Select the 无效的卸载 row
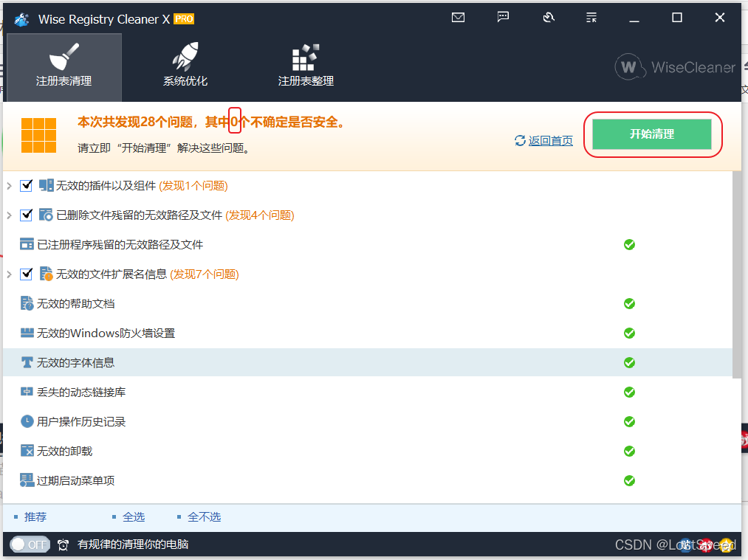The image size is (748, 560). [x=368, y=452]
